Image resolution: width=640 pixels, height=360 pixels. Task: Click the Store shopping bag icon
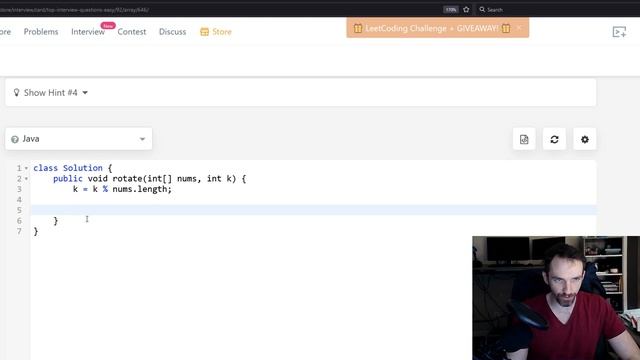204,32
